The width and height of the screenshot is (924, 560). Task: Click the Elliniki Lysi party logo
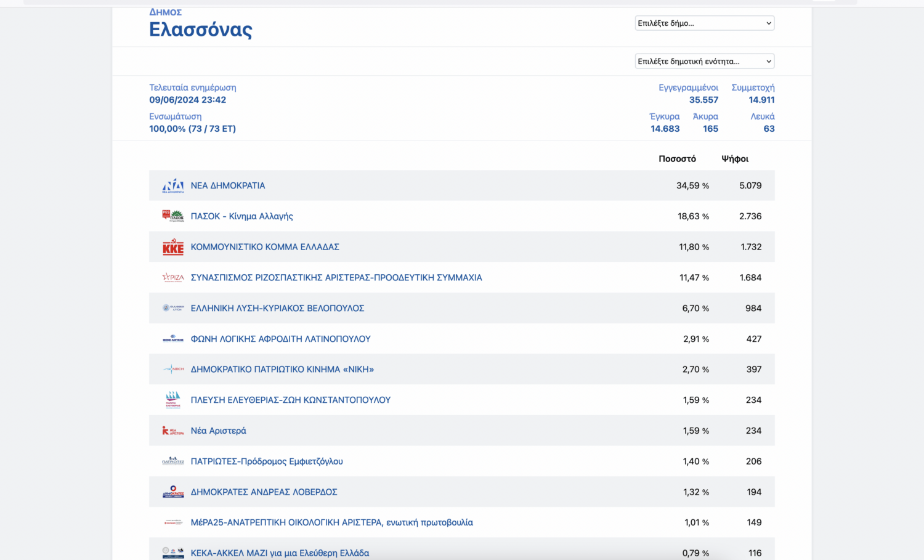click(173, 308)
